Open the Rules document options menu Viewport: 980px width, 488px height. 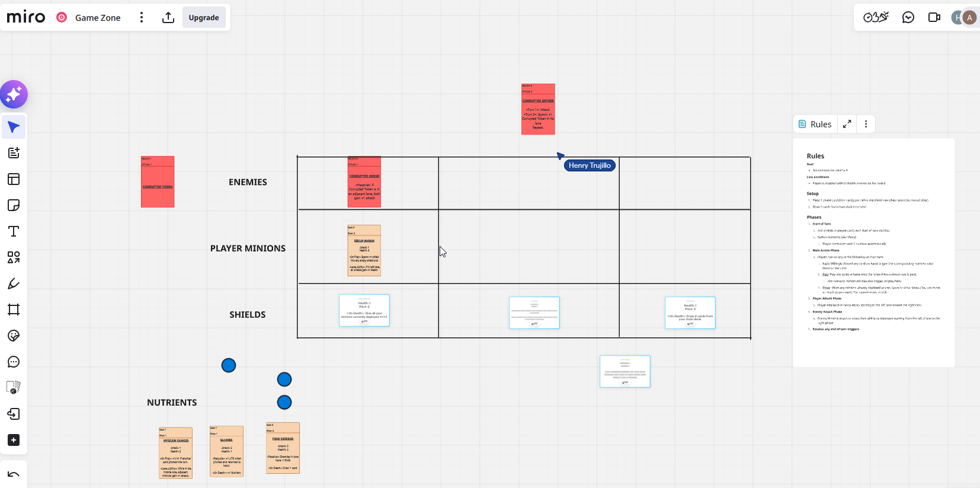[x=866, y=124]
